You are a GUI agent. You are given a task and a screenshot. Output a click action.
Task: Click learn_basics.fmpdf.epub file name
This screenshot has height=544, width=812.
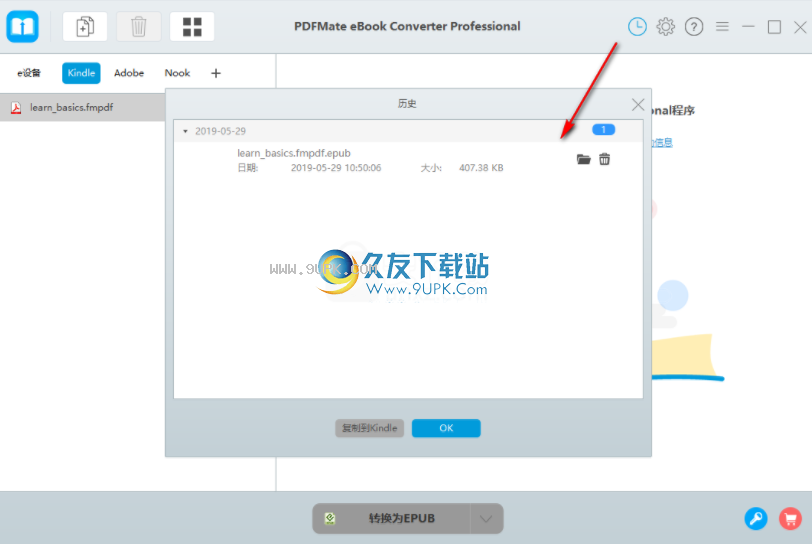point(294,153)
